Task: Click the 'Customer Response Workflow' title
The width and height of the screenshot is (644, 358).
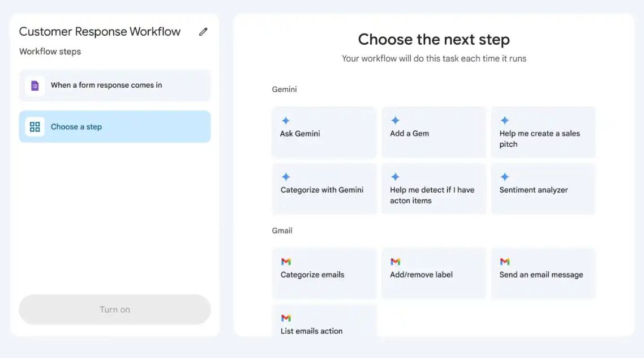Action: (x=100, y=32)
